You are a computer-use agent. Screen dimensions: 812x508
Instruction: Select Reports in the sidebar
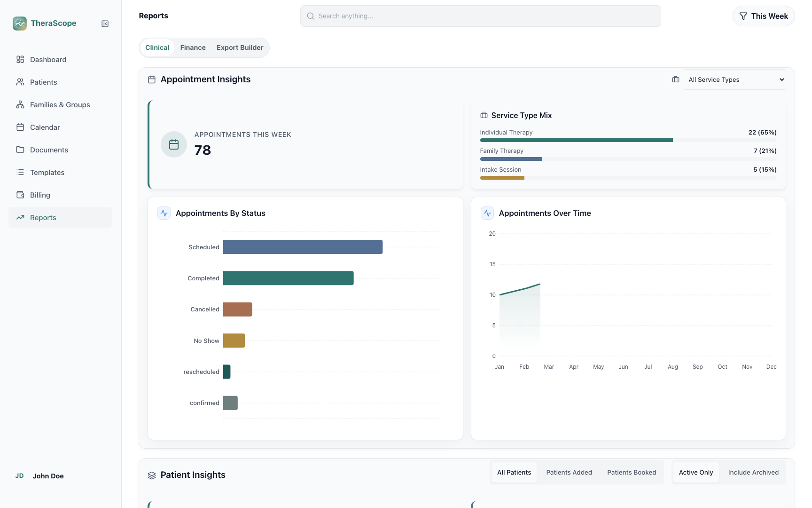coord(60,217)
